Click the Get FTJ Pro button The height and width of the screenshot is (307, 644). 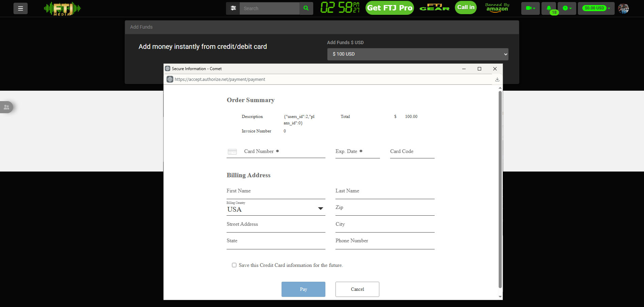tap(389, 8)
